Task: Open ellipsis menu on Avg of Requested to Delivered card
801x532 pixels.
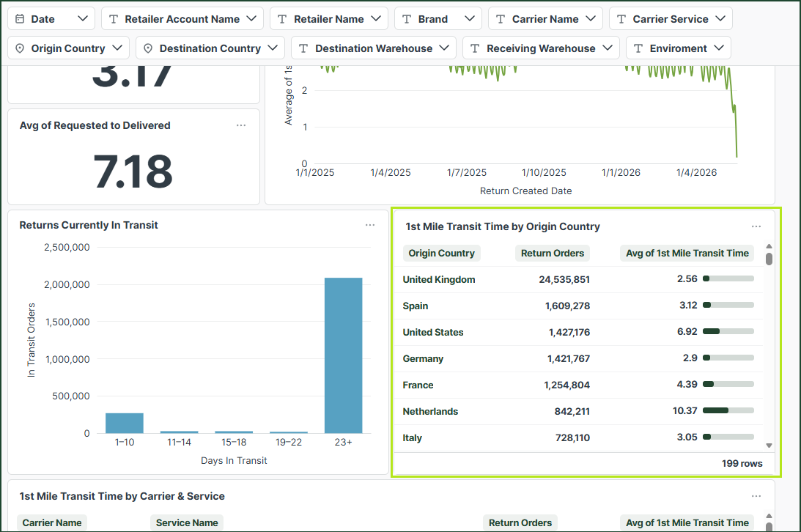Action: click(241, 125)
